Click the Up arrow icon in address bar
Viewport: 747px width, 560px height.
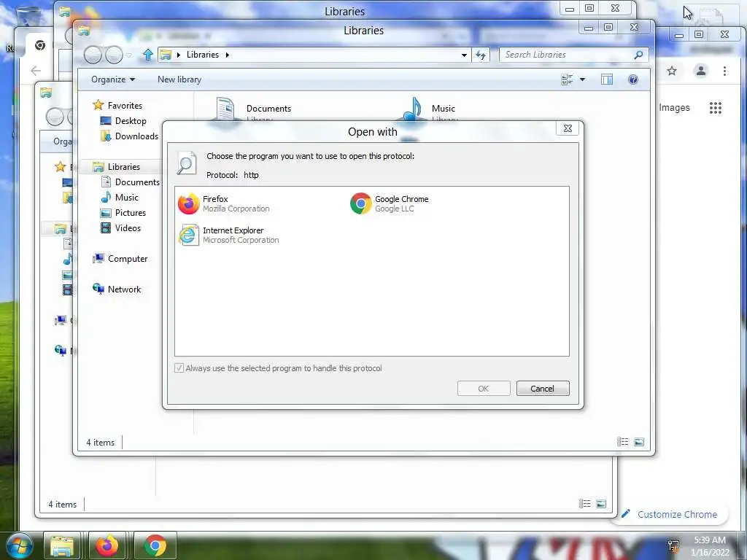[x=148, y=55]
